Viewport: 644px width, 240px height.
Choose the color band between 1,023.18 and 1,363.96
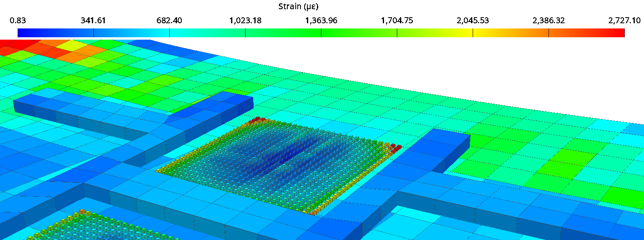pos(283,33)
